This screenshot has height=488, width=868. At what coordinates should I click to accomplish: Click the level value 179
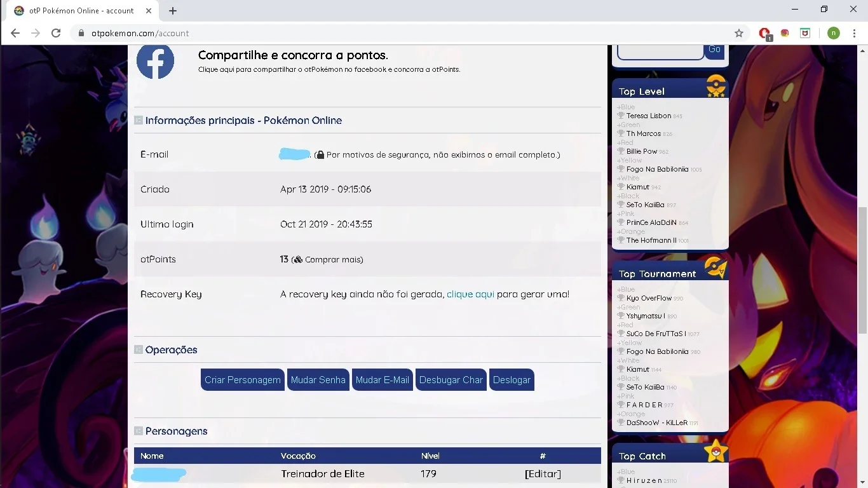pyautogui.click(x=428, y=473)
